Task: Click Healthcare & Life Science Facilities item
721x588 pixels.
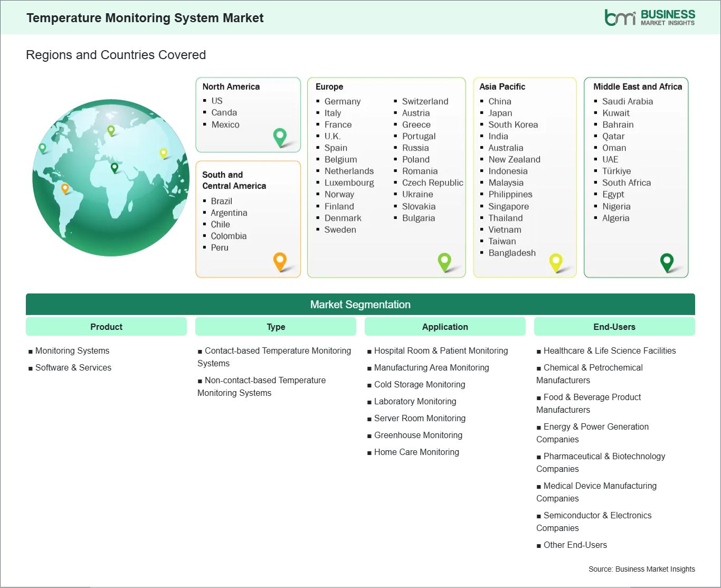Action: (x=610, y=350)
